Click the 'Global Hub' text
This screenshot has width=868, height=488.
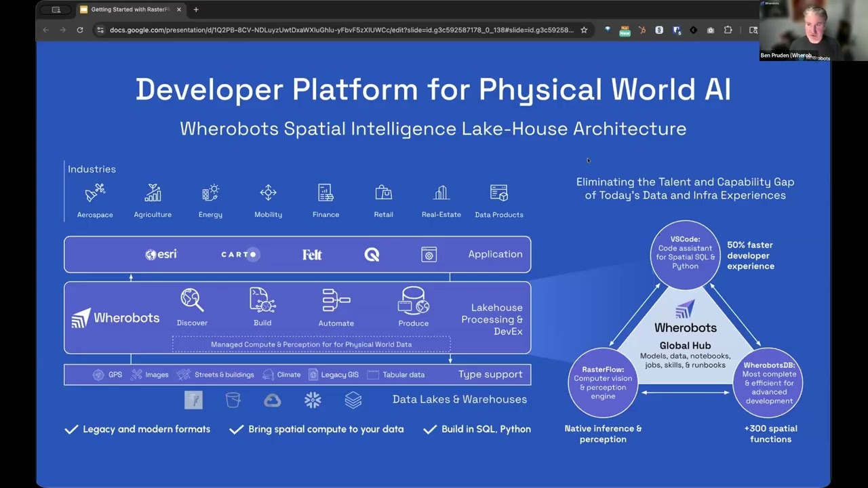(685, 346)
